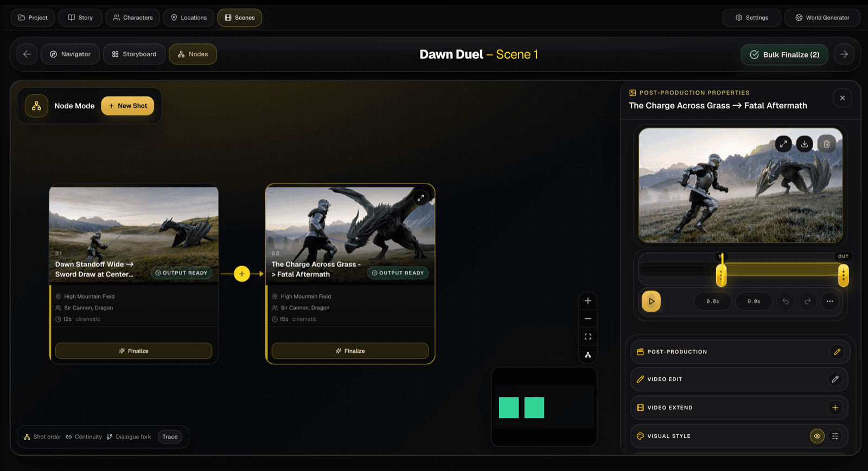868x471 pixels.
Task: Open the Story tab
Action: coord(80,17)
